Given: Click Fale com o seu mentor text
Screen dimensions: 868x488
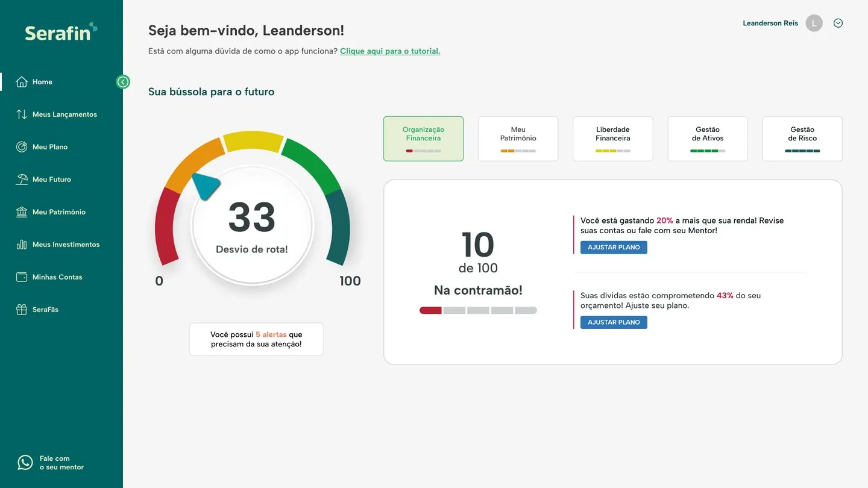Looking at the screenshot, I should pyautogui.click(x=61, y=463).
